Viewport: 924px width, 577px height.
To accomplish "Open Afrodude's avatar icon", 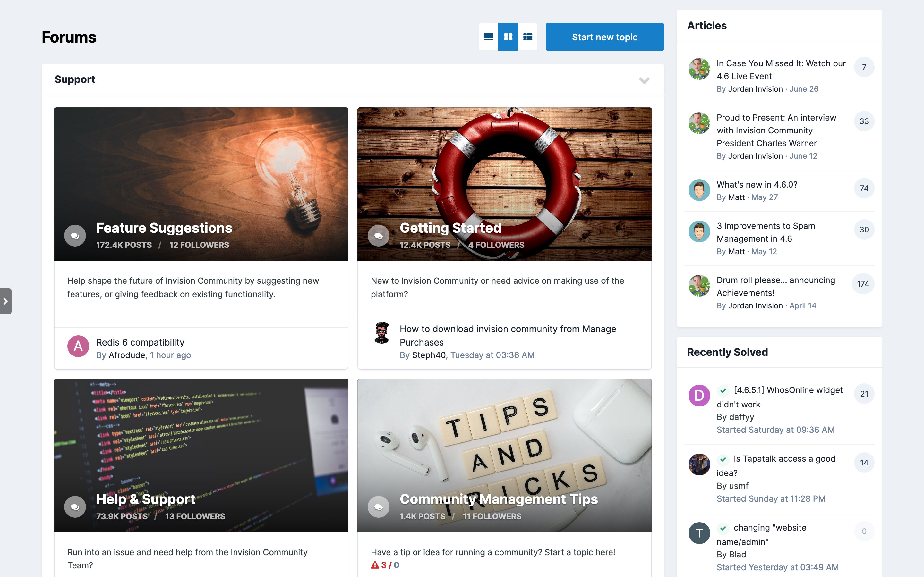I will [78, 346].
